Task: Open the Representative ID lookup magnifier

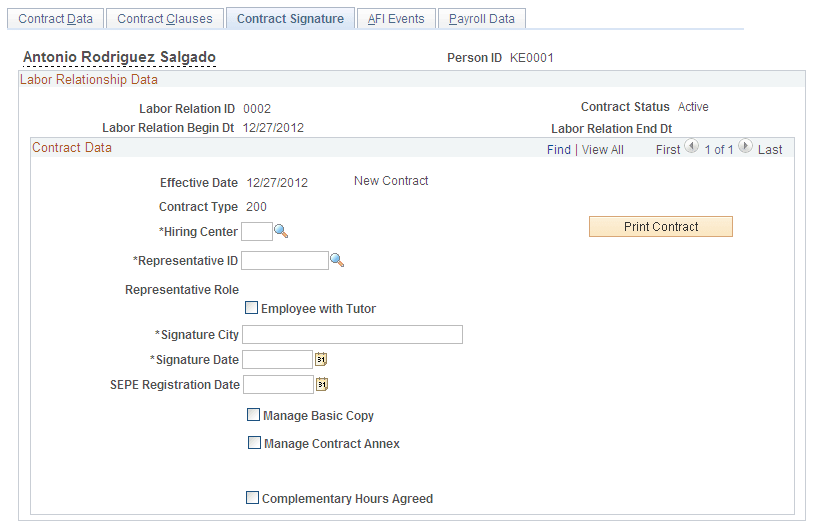Action: click(337, 260)
